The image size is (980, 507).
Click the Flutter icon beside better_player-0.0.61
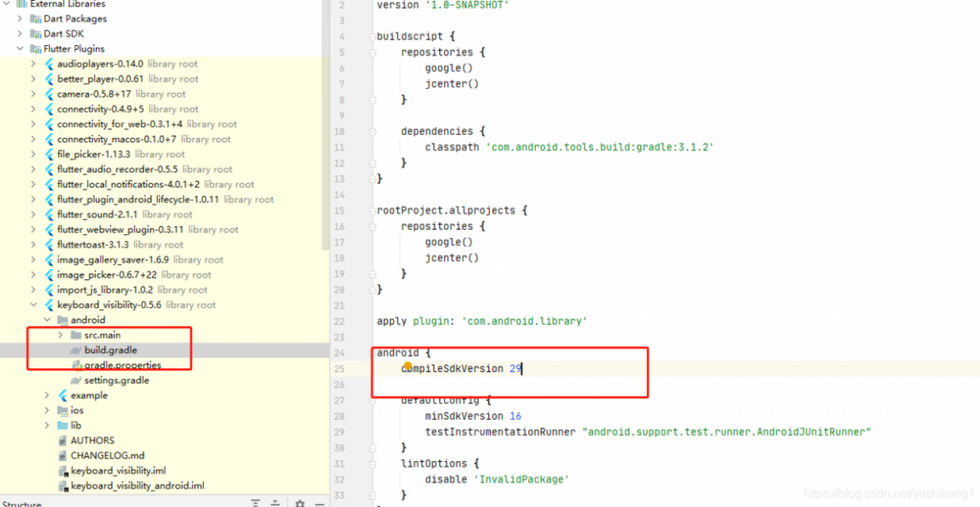click(49, 78)
